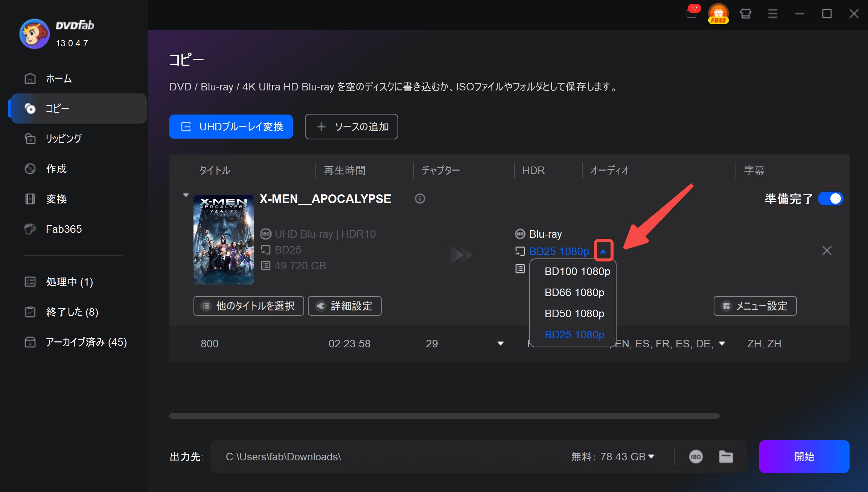This screenshot has height=492, width=868.
Task: Click the 変換 converter film icon
Action: tap(30, 199)
